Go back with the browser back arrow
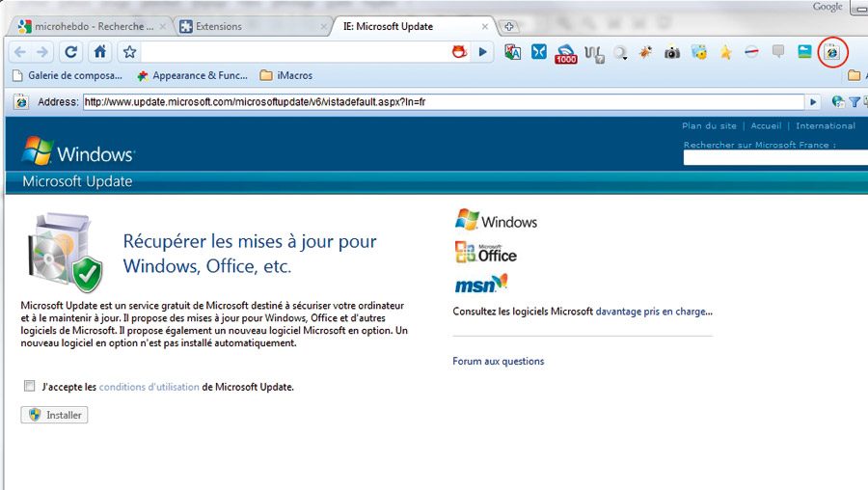Viewport: 868px width, 490px height. [x=20, y=52]
